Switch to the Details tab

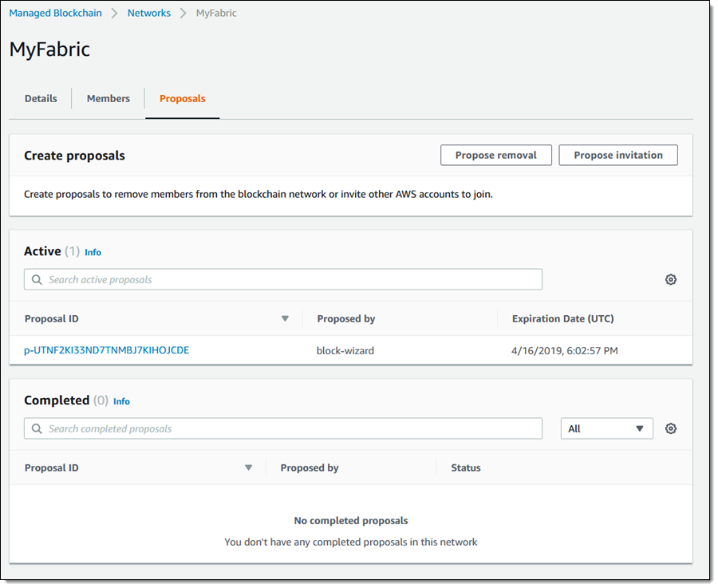[41, 99]
